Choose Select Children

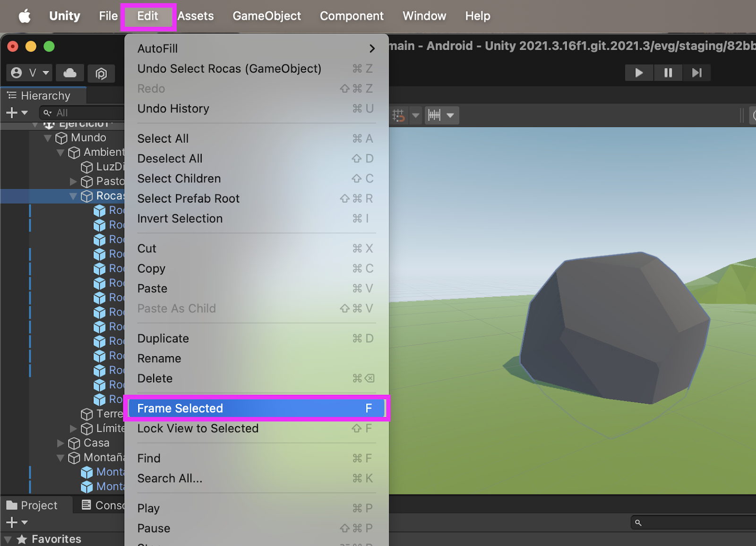(x=257, y=179)
